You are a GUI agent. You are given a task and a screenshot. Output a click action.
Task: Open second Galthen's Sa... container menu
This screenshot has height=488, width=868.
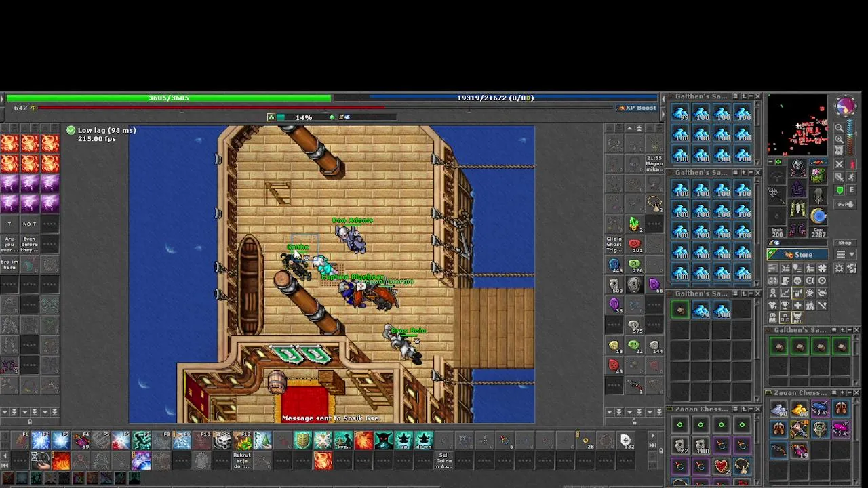736,172
